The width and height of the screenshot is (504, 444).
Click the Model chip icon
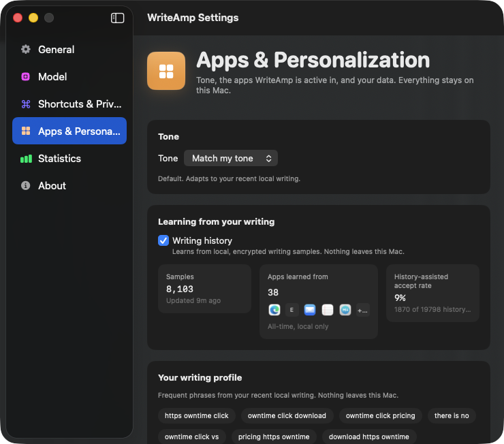(26, 77)
